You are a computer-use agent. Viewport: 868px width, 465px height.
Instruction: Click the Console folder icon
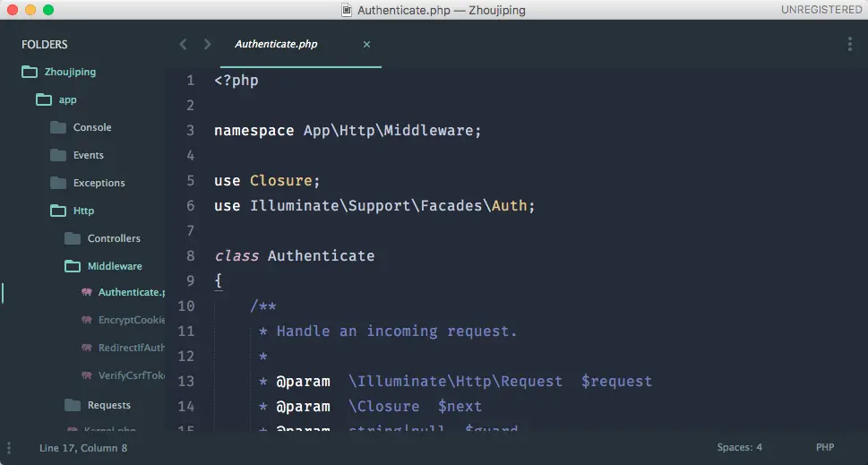coord(58,127)
